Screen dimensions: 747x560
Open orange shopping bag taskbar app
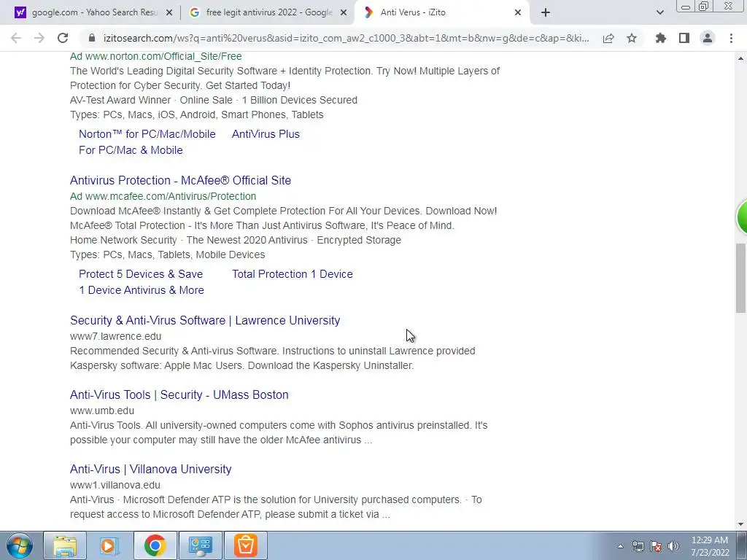246,545
